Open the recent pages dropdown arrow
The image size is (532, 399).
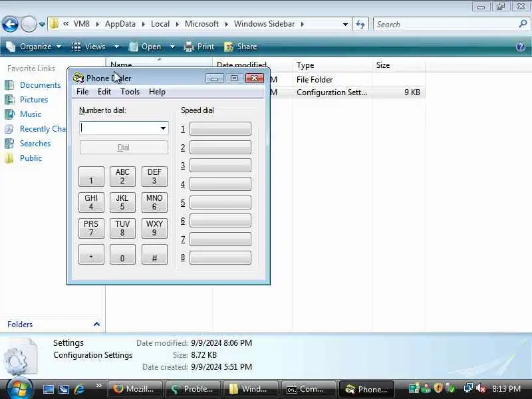[42, 25]
